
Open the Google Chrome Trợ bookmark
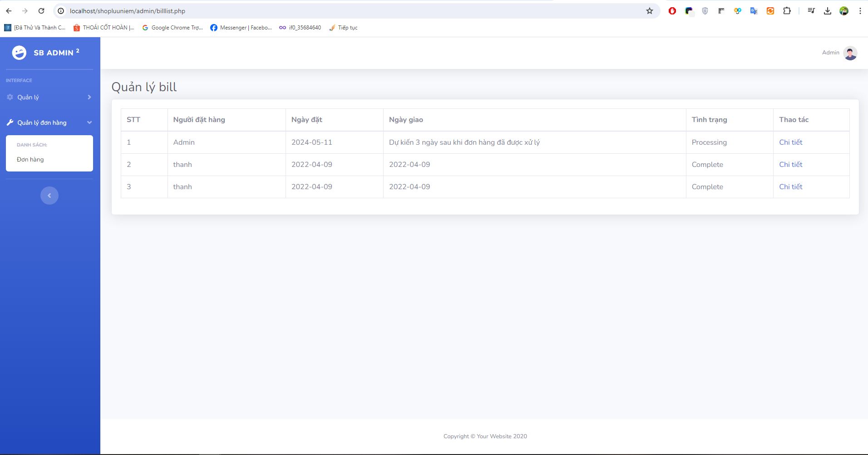click(173, 28)
